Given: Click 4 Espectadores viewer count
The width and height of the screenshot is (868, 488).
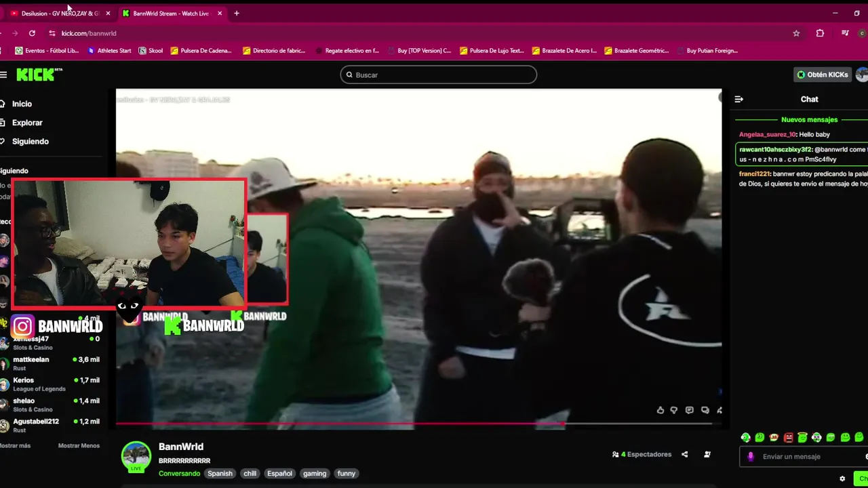Looking at the screenshot, I should [642, 455].
